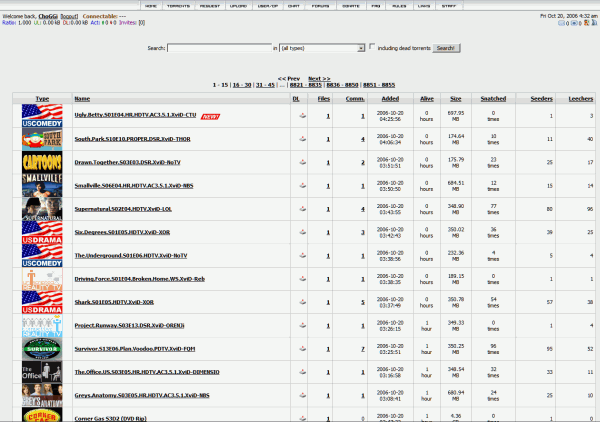
Task: Jump to results page 16 - 30
Action: 242,85
